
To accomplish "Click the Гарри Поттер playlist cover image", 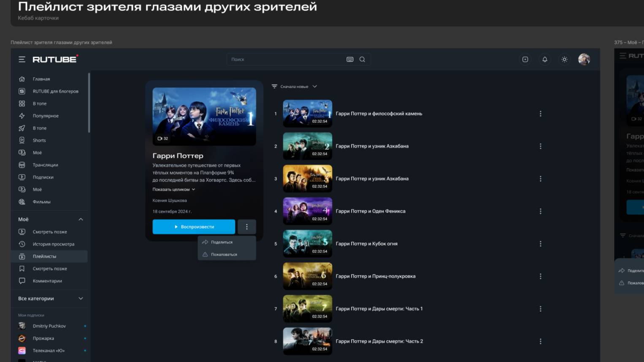I will (204, 116).
